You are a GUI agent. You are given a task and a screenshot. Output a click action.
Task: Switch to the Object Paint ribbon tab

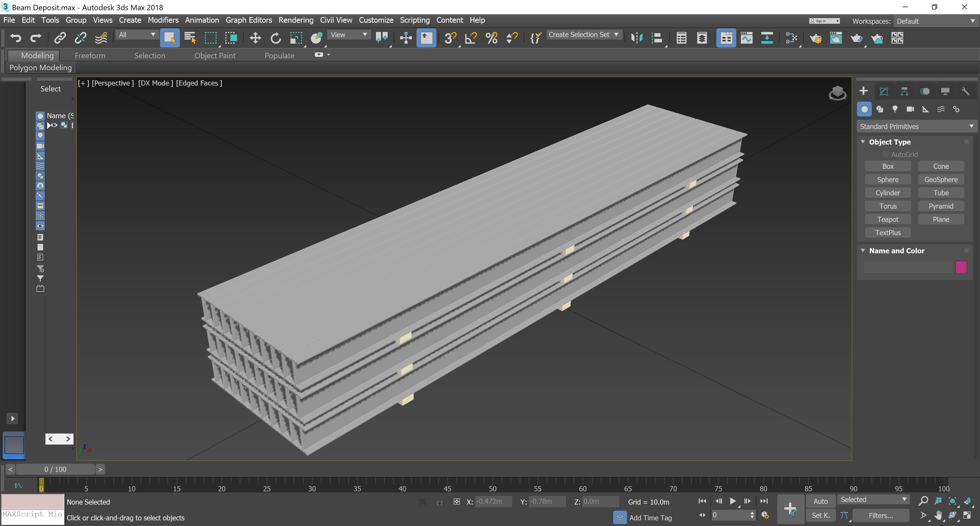point(215,56)
